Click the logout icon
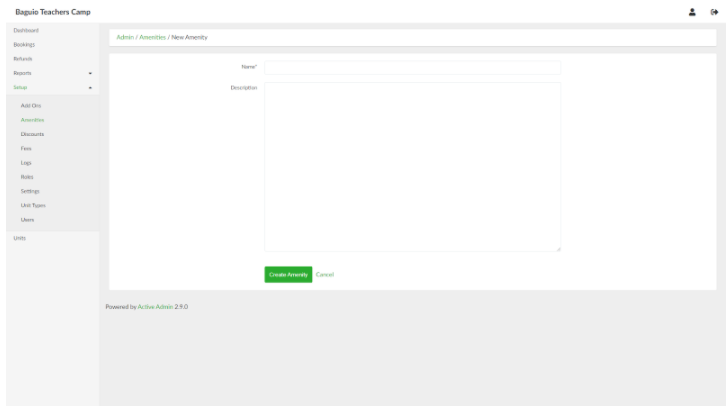This screenshot has height=412, width=728. pos(713,11)
